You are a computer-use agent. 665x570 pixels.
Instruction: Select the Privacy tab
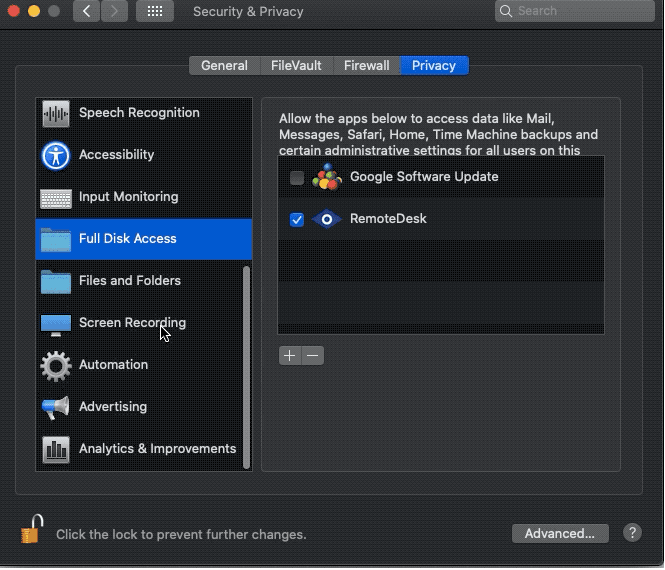pos(434,66)
